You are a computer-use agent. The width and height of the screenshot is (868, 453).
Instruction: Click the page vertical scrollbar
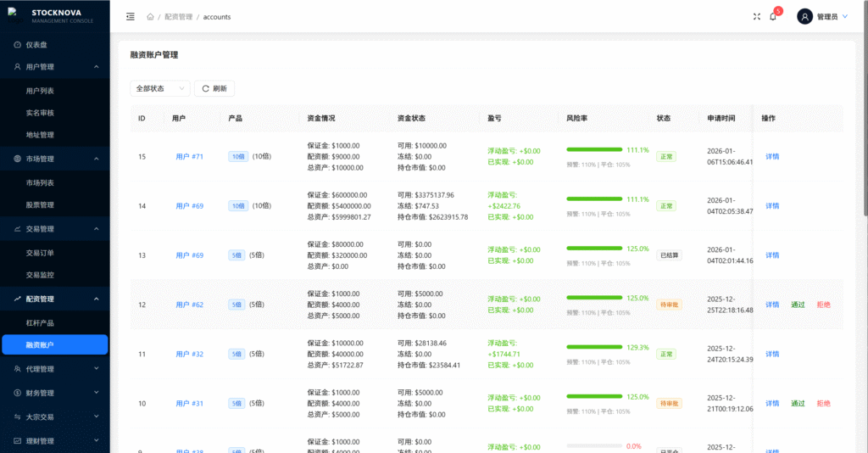864,127
